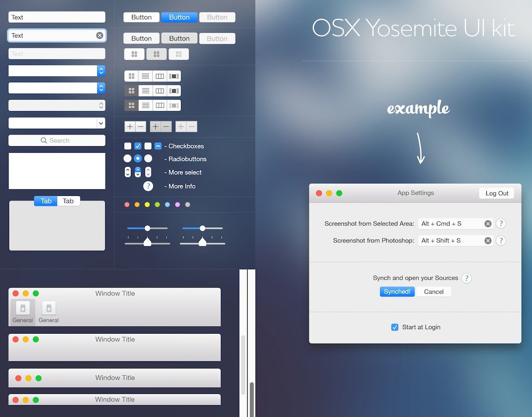Click the pressed gray grid icon button
This screenshot has height=417, width=532.
[156, 54]
